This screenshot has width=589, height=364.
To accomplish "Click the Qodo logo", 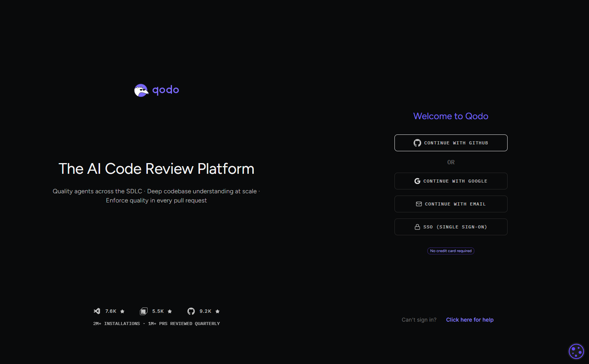I will (x=156, y=91).
